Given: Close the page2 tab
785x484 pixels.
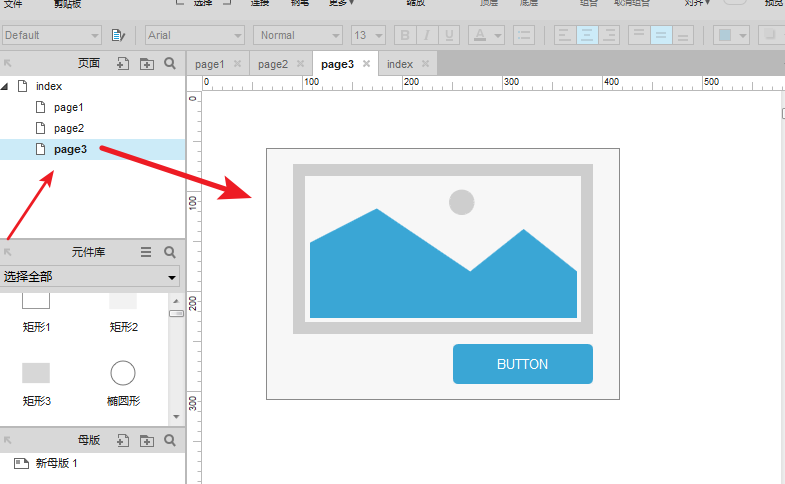Looking at the screenshot, I should (300, 64).
